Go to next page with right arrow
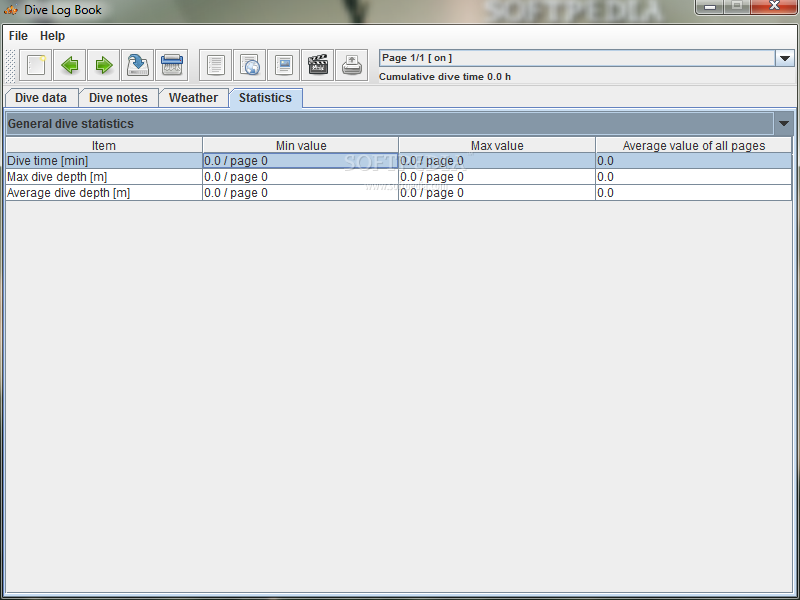 104,65
